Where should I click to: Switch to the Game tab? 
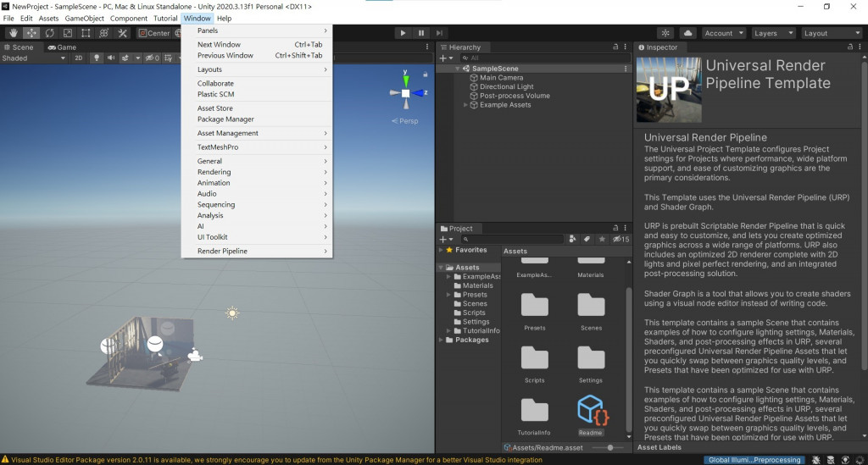pos(62,47)
